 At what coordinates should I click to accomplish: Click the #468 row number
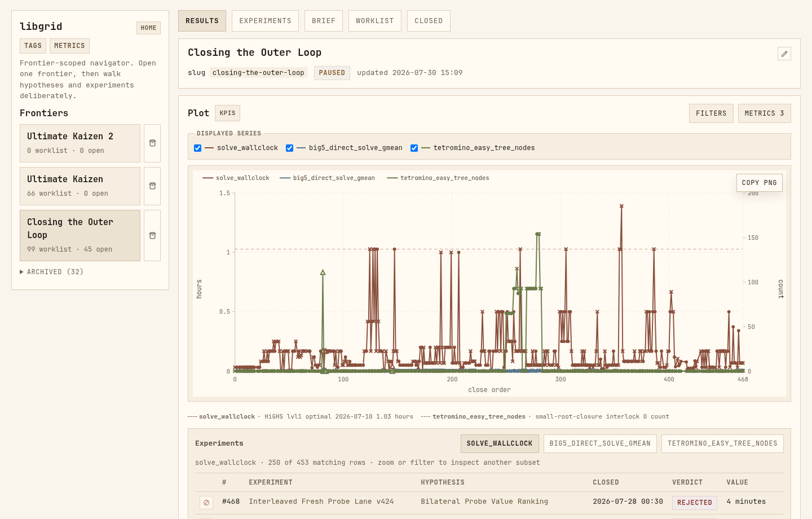231,502
